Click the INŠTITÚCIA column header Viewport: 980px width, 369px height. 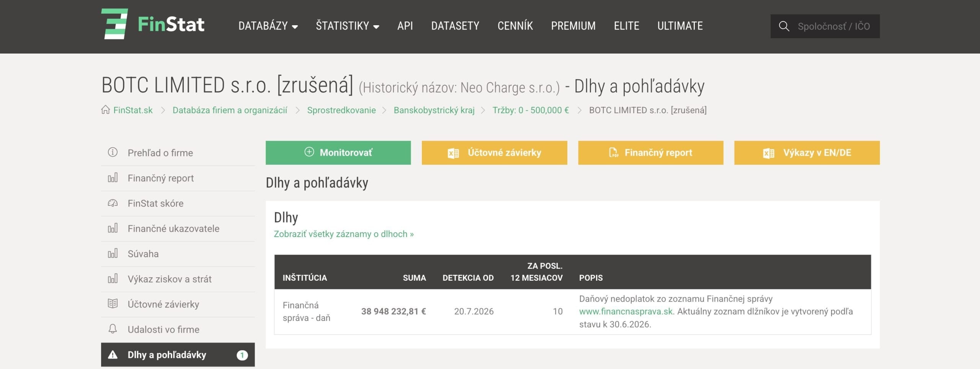pyautogui.click(x=305, y=278)
